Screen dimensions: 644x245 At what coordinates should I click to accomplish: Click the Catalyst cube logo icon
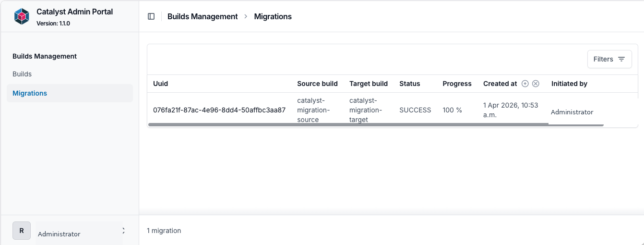point(22,16)
